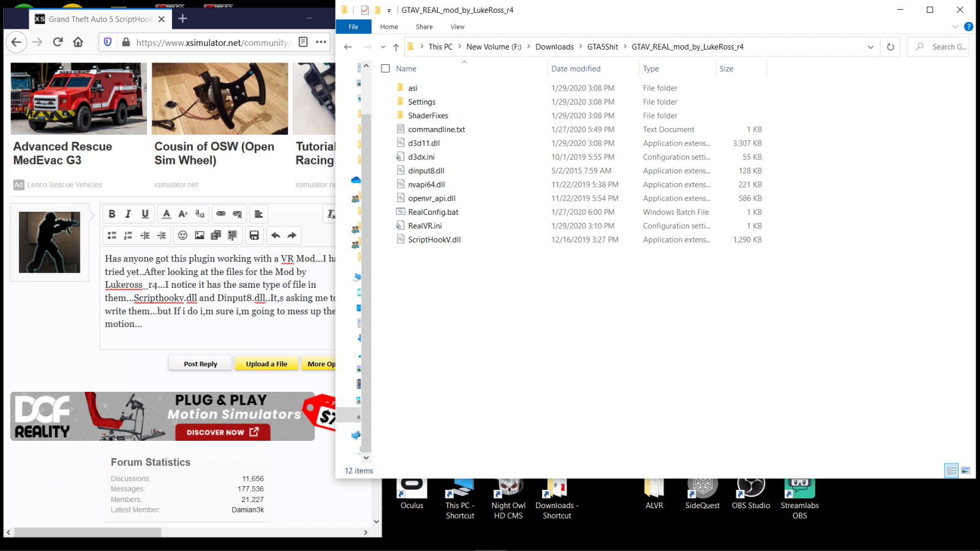Toggle underline formatting in the reply editor
The image size is (980, 551).
[x=145, y=214]
